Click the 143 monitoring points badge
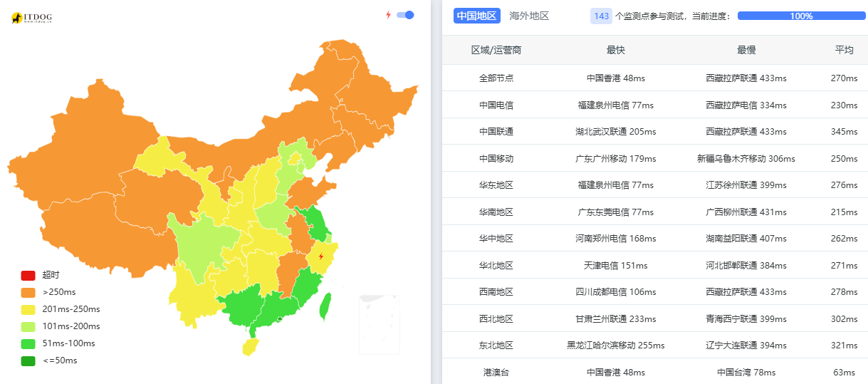Viewport: 868px width, 384px height. point(601,16)
